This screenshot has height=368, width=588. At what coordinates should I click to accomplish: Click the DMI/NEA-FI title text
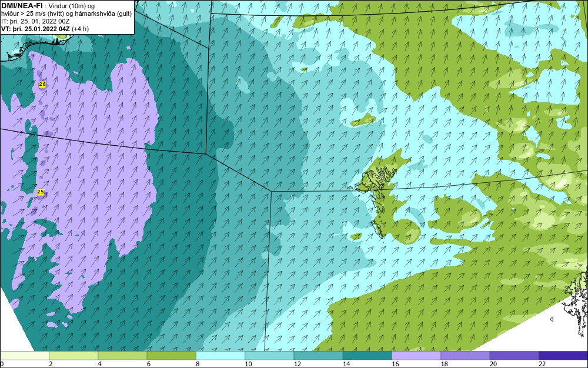click(22, 6)
